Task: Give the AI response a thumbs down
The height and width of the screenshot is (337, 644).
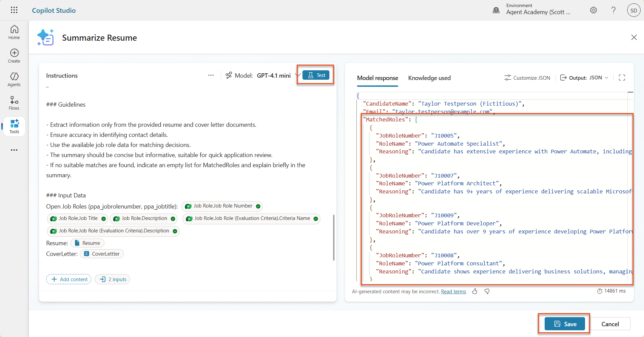Action: click(487, 291)
